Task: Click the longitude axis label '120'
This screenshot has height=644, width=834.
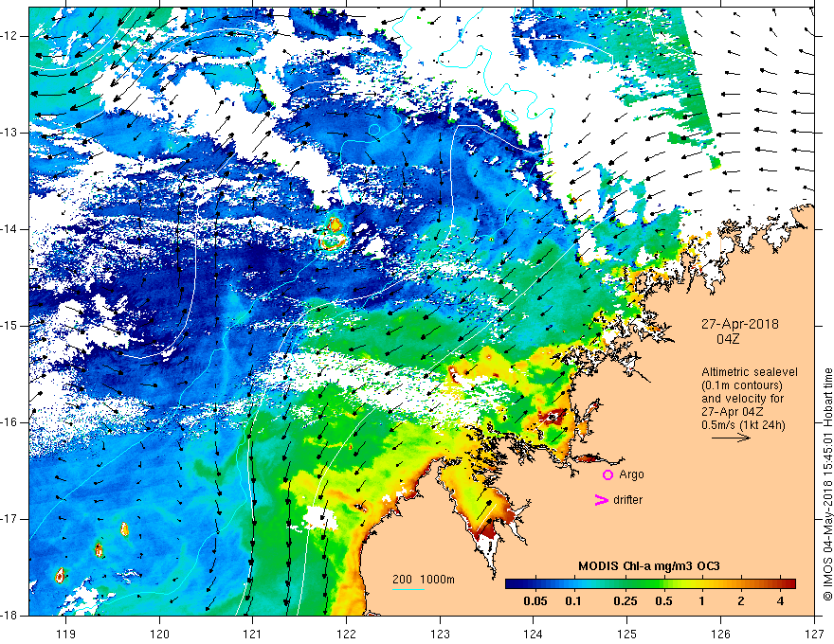Action: click(159, 634)
